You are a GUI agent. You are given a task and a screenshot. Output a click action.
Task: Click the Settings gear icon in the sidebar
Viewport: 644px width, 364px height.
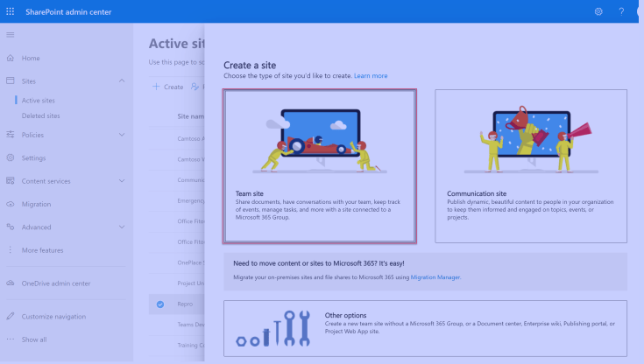click(11, 158)
